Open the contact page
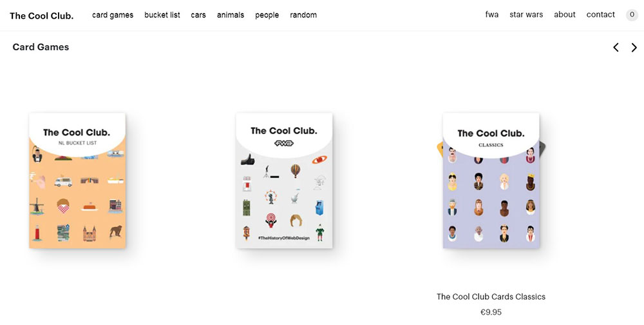This screenshot has width=644, height=325. pos(600,14)
